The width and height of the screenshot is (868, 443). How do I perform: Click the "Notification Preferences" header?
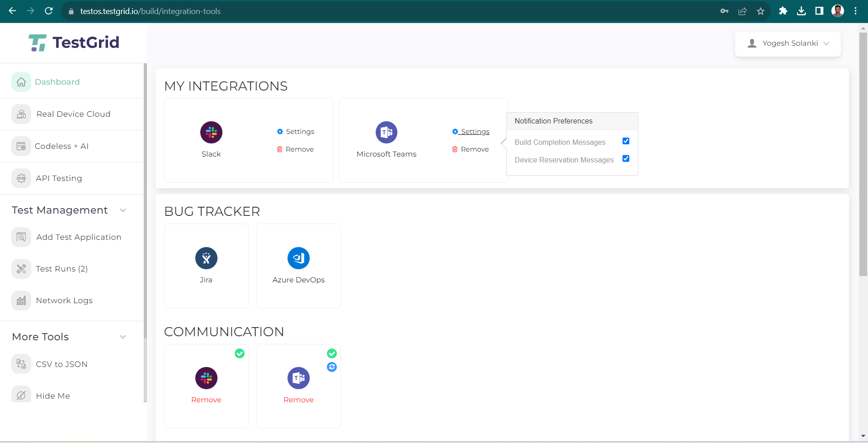click(553, 121)
